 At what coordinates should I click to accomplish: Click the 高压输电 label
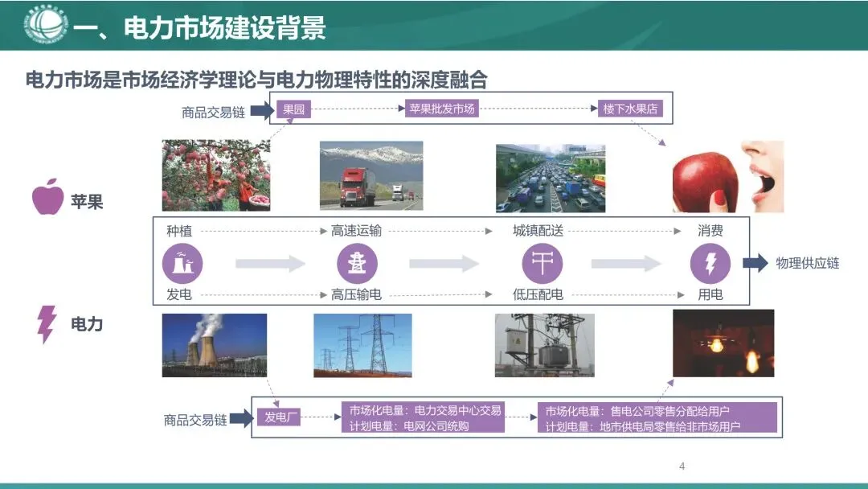click(356, 294)
